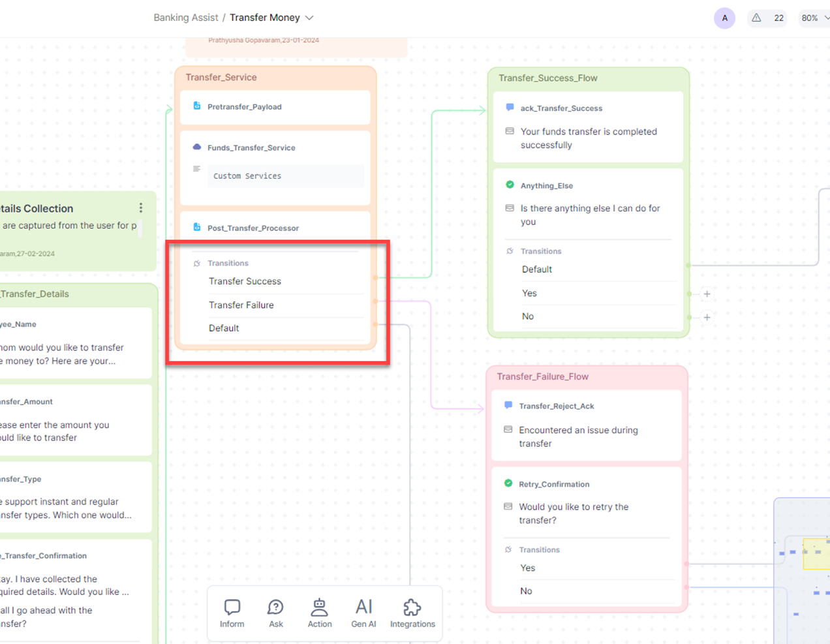Open the 80% zoom level dropdown
Screen dimensions: 830x644
(814, 18)
